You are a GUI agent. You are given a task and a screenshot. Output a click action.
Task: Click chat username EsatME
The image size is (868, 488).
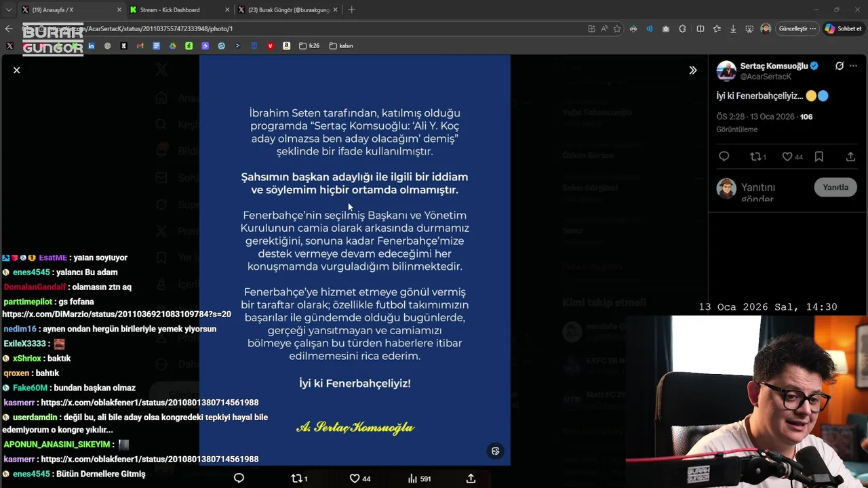point(53,258)
